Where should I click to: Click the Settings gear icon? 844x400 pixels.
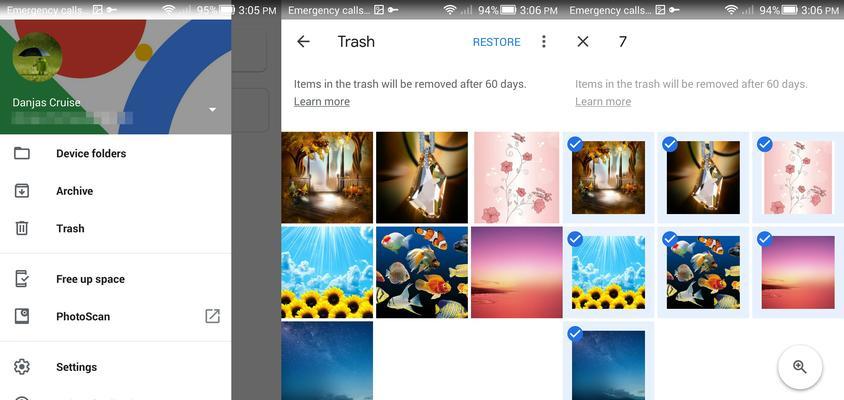click(x=22, y=367)
